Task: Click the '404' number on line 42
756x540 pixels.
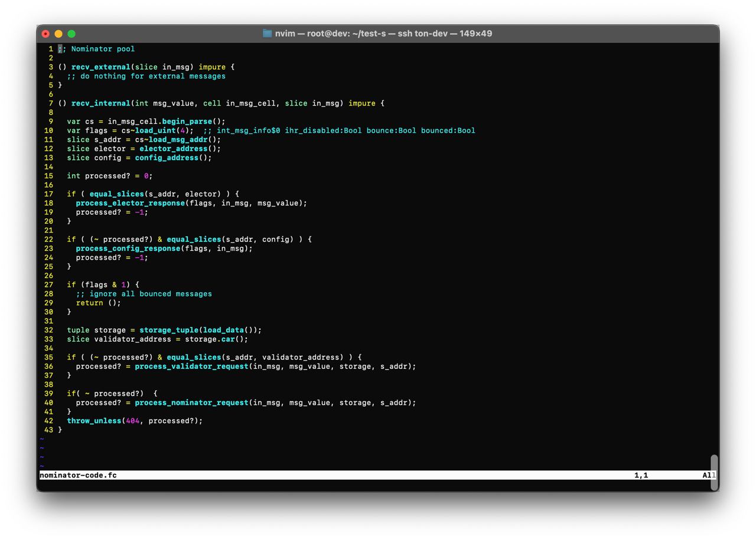Action: pos(133,421)
